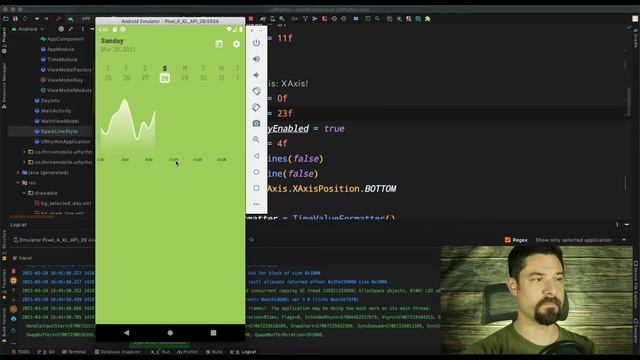Image resolution: width=640 pixels, height=360 pixels.
Task: Expand the java (generated) folder
Action: coord(18,172)
